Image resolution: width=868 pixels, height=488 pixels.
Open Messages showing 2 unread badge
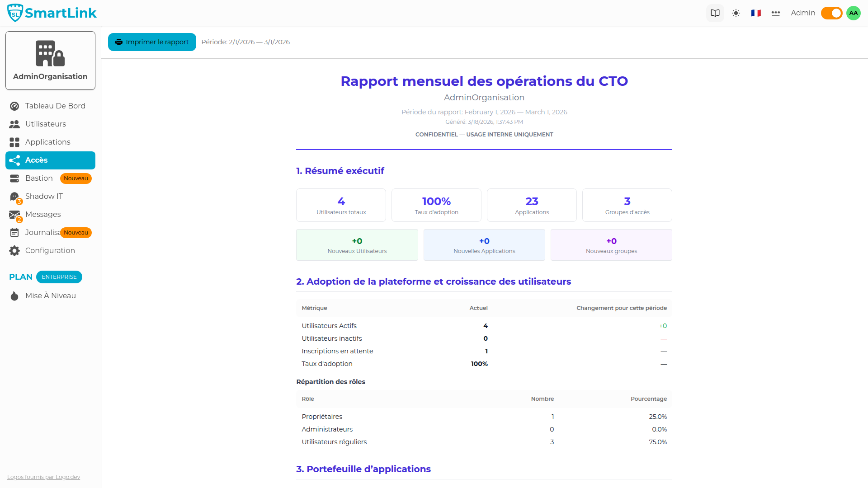point(43,214)
